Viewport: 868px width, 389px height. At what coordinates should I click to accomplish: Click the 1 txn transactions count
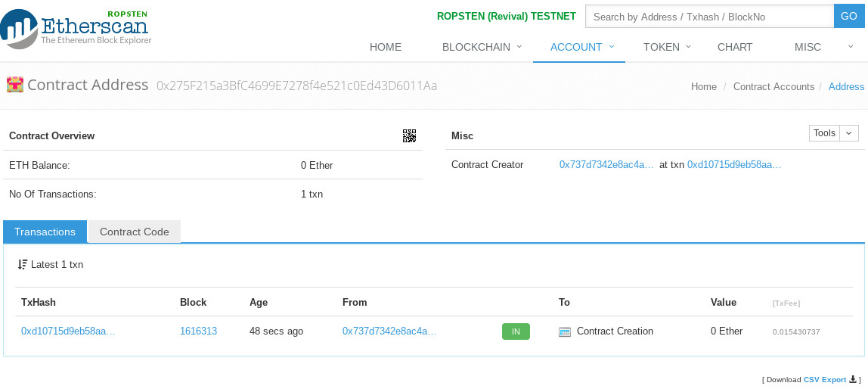(x=312, y=194)
